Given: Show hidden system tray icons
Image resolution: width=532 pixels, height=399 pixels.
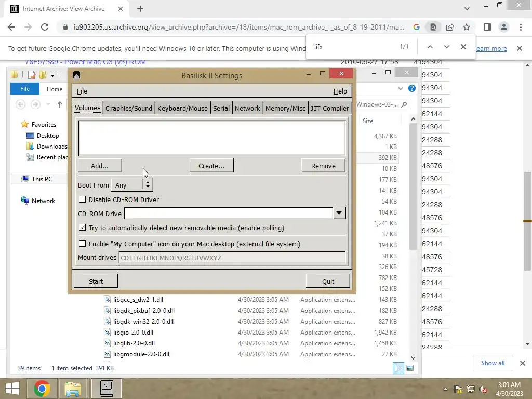Looking at the screenshot, I should pyautogui.click(x=445, y=389).
